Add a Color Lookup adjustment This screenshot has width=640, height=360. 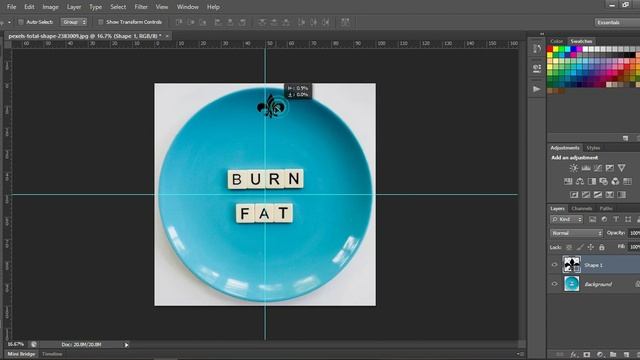(627, 181)
